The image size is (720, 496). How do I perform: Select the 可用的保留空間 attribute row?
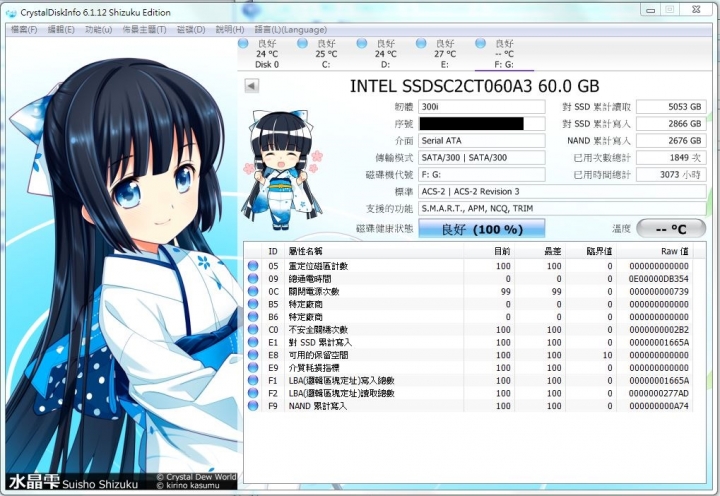click(468, 355)
